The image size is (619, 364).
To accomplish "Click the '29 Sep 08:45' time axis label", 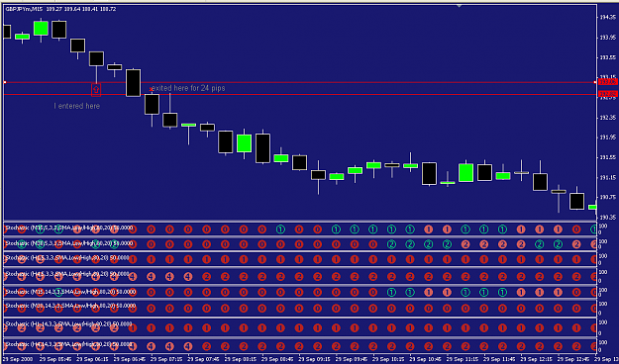I will (277, 359).
